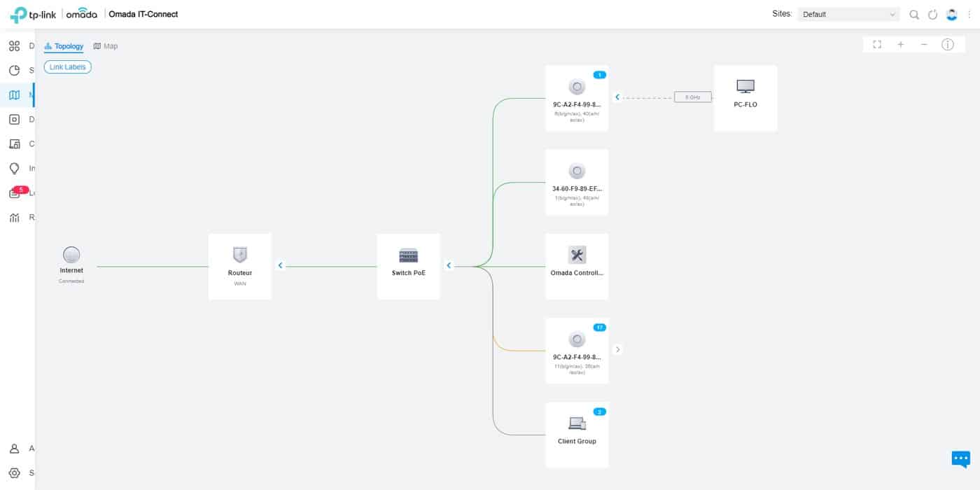The width and height of the screenshot is (980, 490).
Task: View Insights via the lightbulb sidebar icon
Action: tap(14, 168)
